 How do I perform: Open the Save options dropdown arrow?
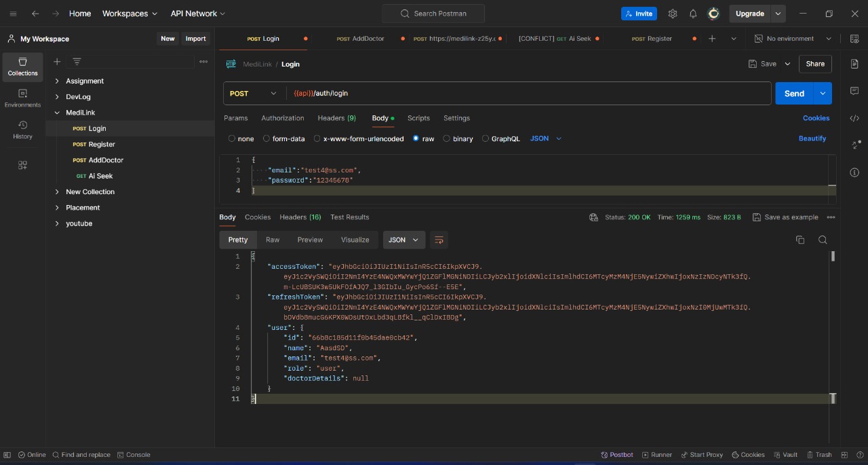click(x=787, y=64)
